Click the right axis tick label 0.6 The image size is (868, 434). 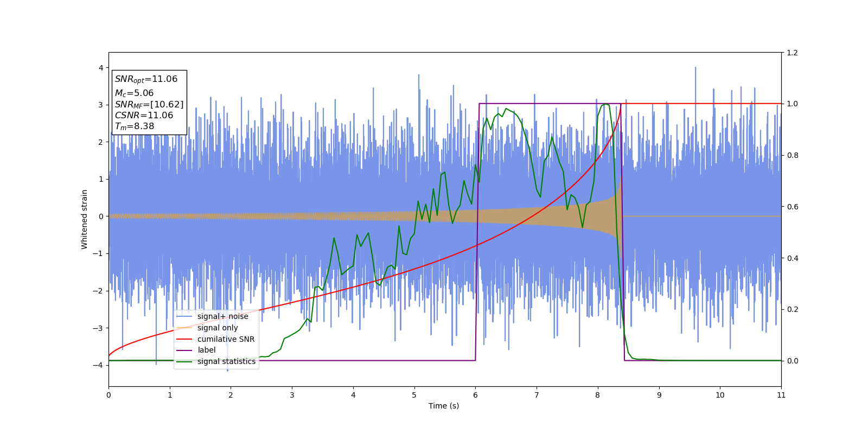(x=792, y=207)
